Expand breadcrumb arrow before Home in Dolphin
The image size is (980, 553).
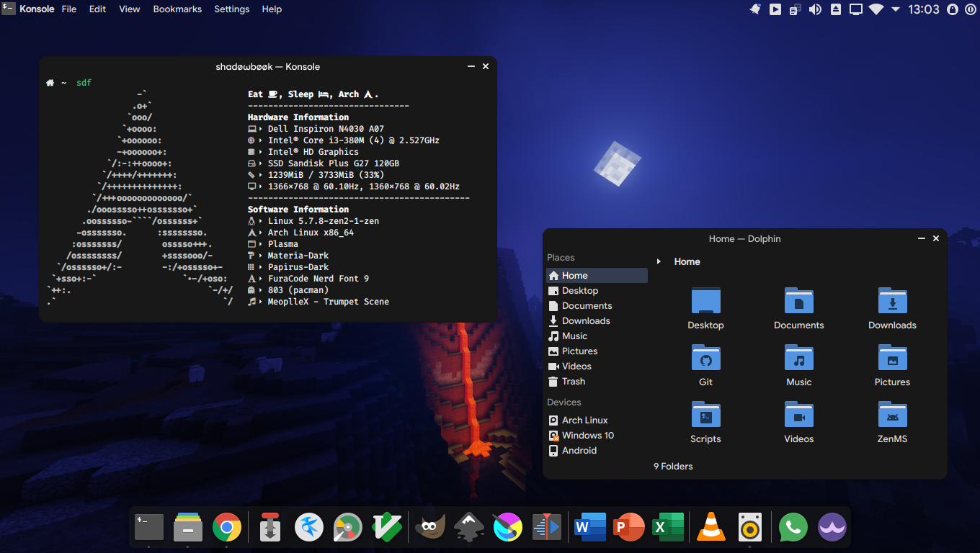point(659,261)
